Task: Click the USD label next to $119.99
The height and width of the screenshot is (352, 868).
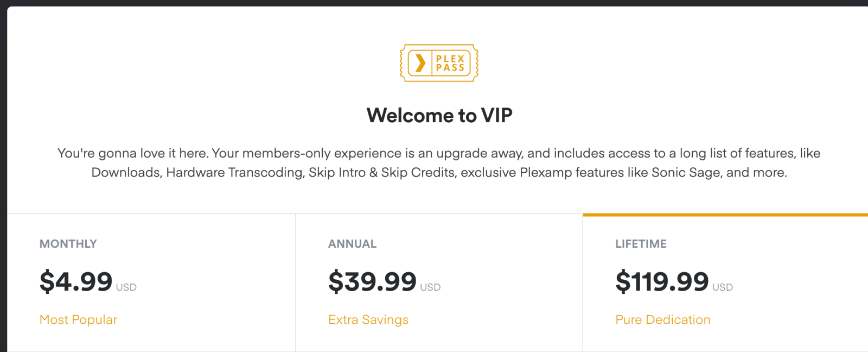Action: 723,287
